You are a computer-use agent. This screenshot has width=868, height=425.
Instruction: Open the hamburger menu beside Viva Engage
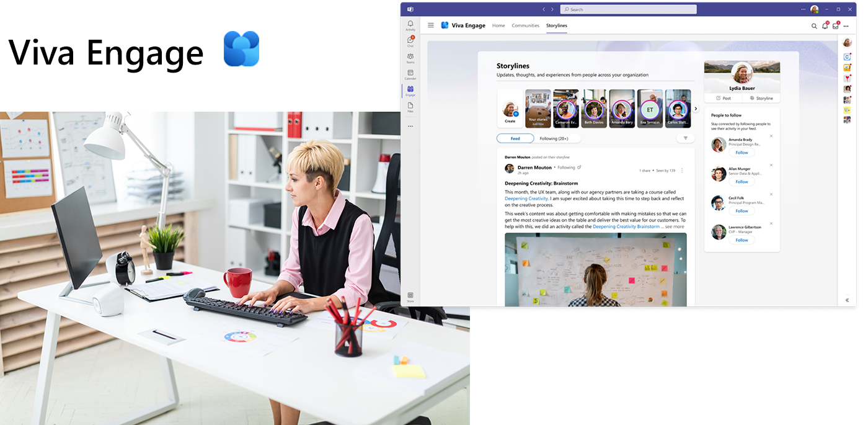point(431,25)
